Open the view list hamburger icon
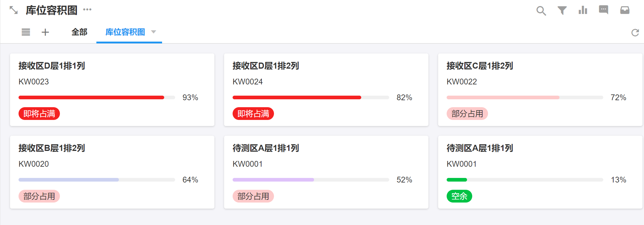 26,32
